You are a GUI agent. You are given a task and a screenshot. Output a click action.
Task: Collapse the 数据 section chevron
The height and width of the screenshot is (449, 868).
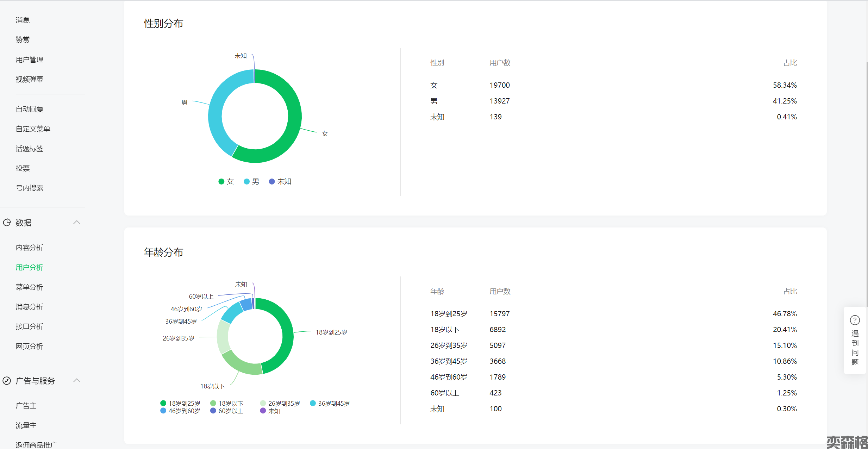(77, 222)
